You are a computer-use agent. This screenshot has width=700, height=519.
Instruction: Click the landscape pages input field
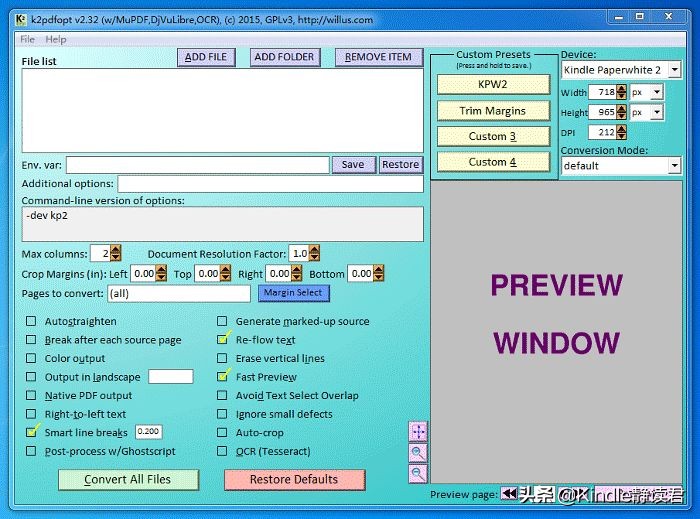[171, 376]
